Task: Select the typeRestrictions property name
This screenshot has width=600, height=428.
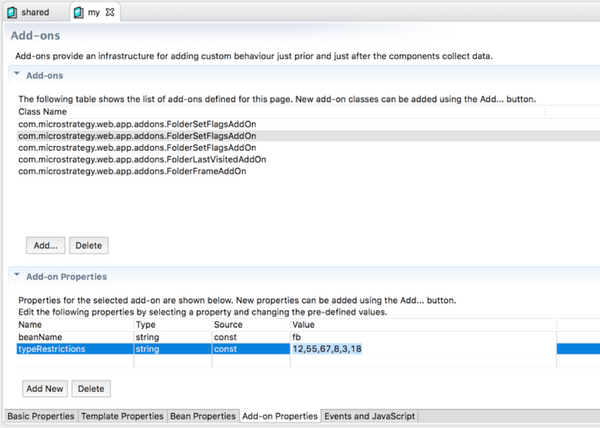Action: point(52,349)
